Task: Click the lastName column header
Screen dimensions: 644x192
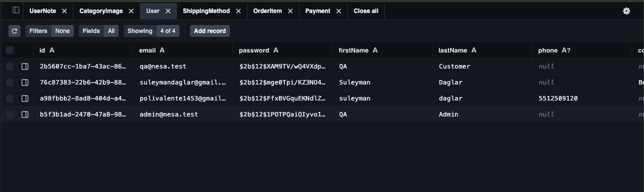Action: (x=482, y=50)
